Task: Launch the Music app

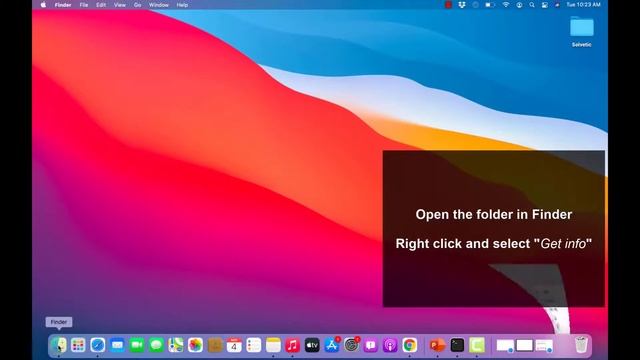Action: coord(293,345)
